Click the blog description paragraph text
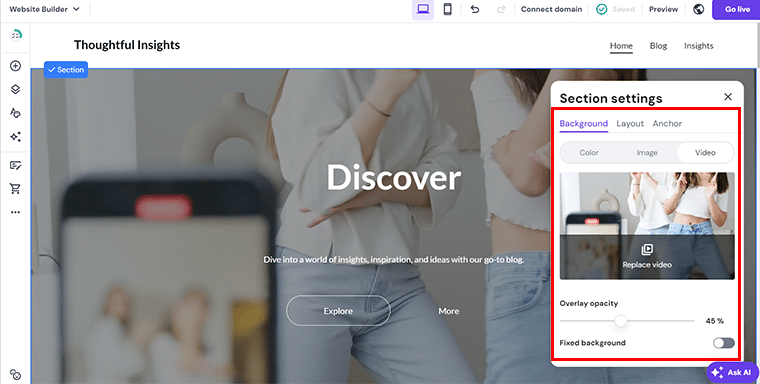The width and height of the screenshot is (760, 384). click(394, 260)
